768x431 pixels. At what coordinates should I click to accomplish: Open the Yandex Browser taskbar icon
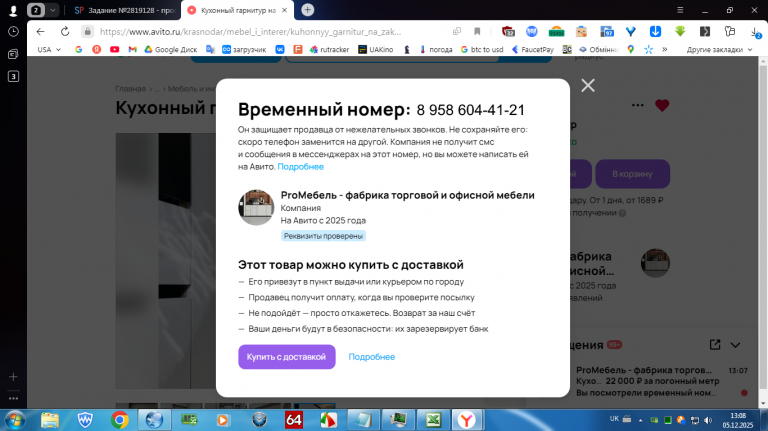click(466, 420)
